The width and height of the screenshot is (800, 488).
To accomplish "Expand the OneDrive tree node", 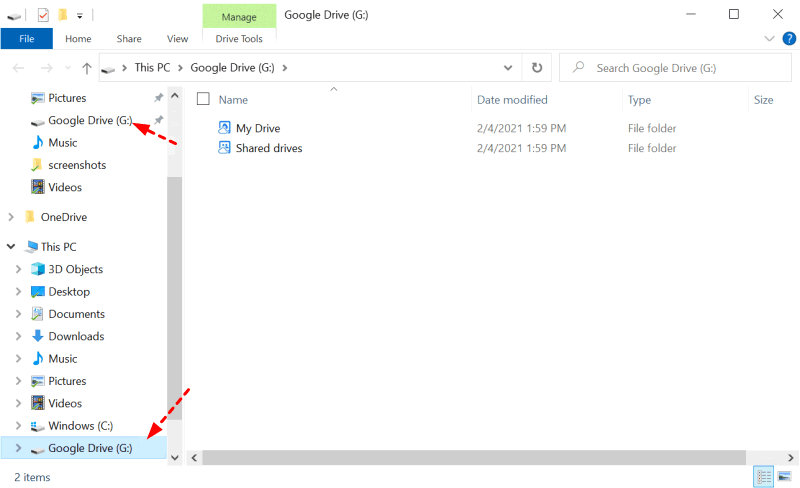I will click(11, 217).
